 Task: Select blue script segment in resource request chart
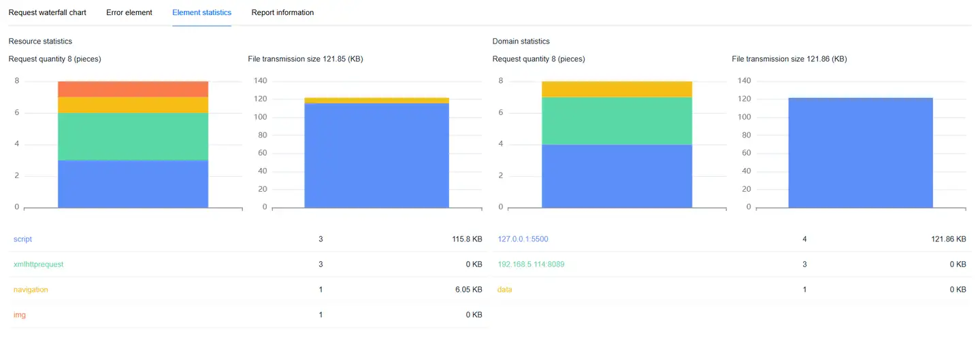[x=133, y=184]
